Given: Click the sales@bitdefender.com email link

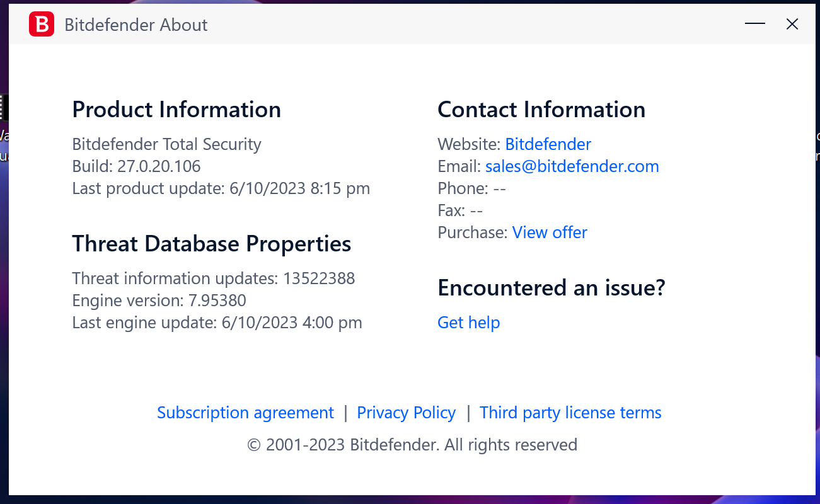Looking at the screenshot, I should 572,166.
